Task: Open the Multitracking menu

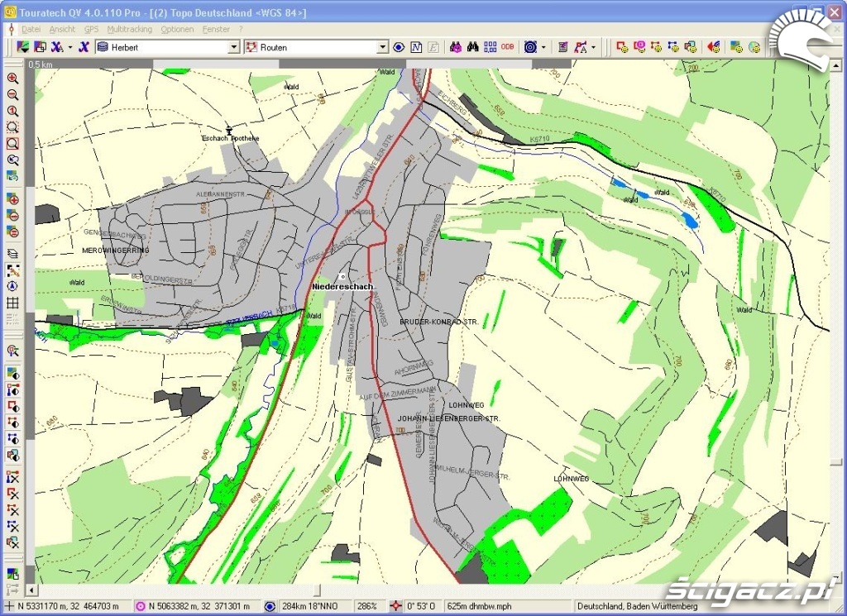Action: tap(129, 29)
